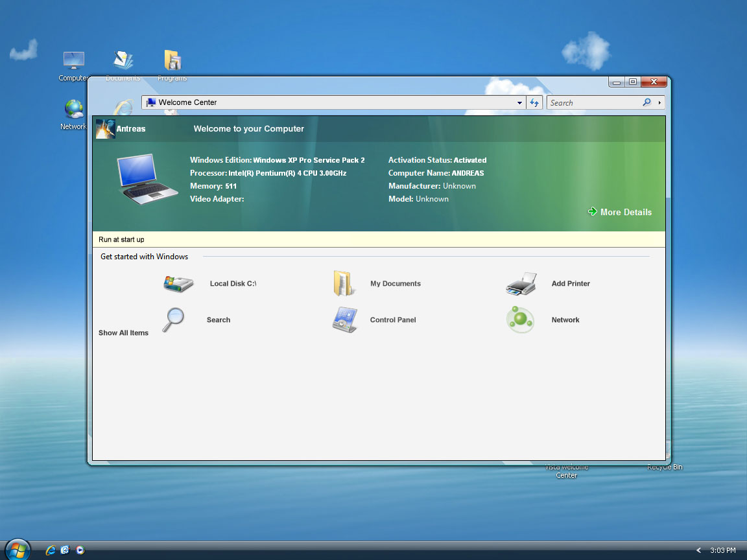Expand the search options arrow
Image resolution: width=747 pixels, height=560 pixels.
tap(659, 103)
